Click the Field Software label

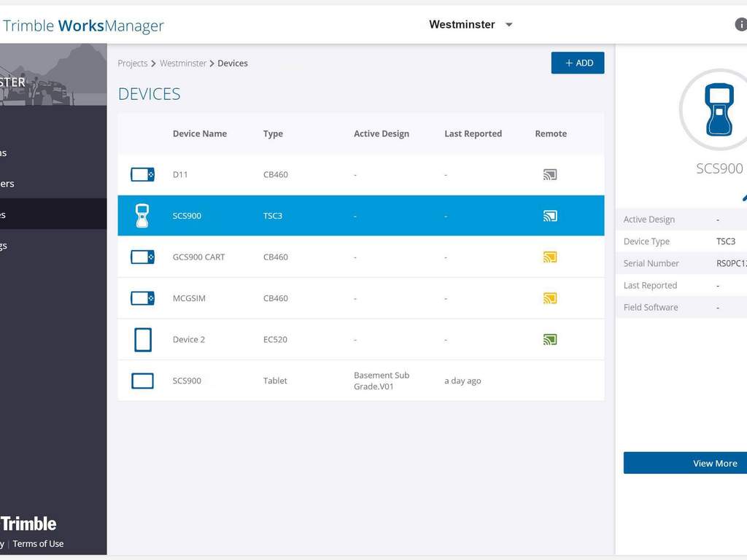[651, 308]
